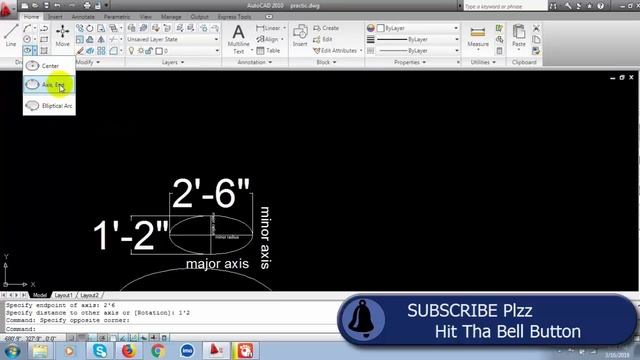Click the Command line input
Viewport: 640px width, 360px height.
pos(171,329)
